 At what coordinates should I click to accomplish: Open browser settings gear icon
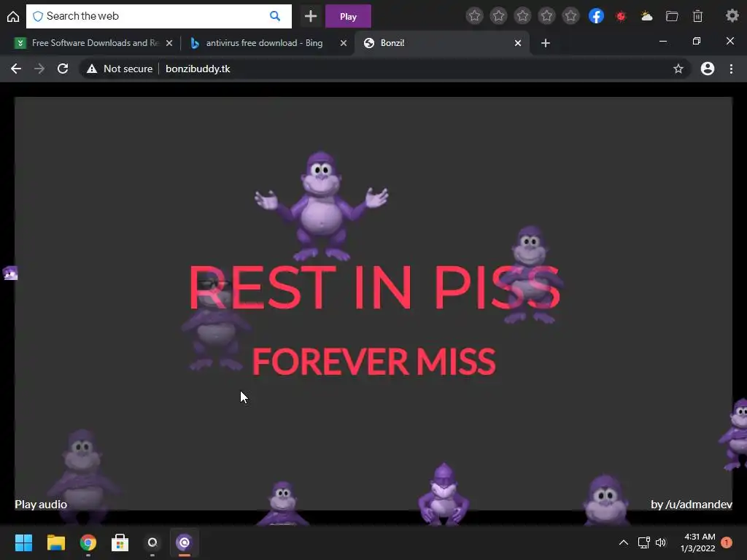tap(732, 16)
